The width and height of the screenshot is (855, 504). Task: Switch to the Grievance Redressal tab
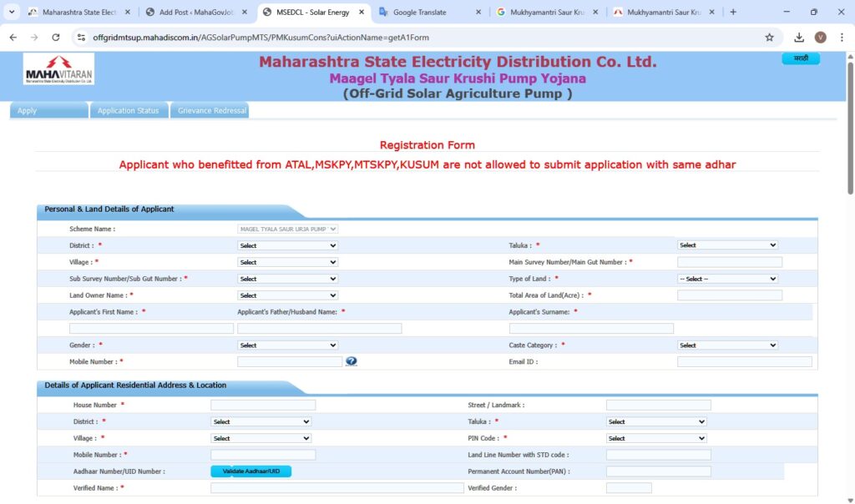[212, 111]
